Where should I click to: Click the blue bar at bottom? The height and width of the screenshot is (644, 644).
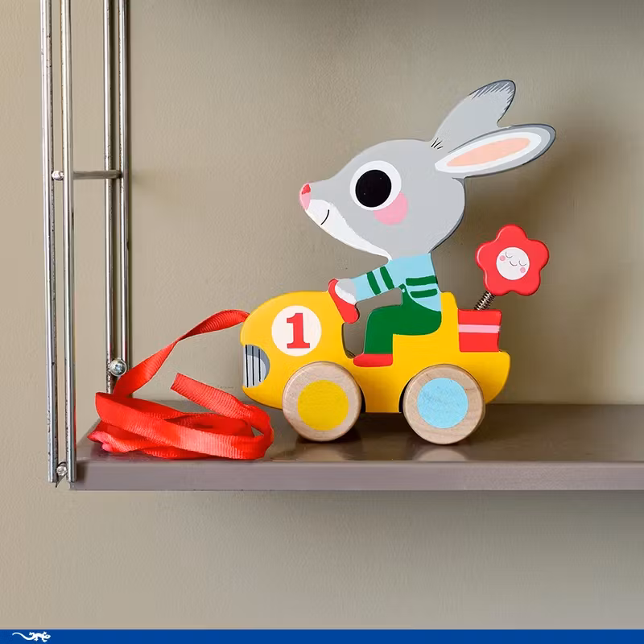click(x=322, y=637)
